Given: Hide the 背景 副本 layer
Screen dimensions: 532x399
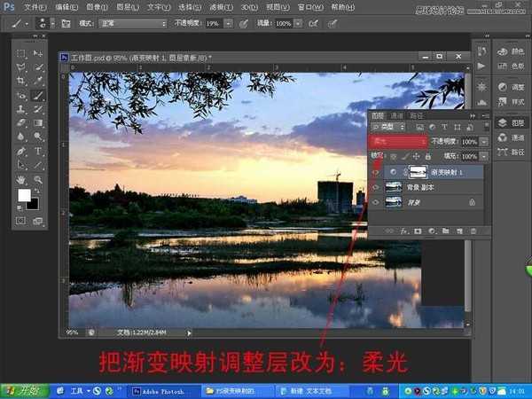Looking at the screenshot, I should (374, 188).
